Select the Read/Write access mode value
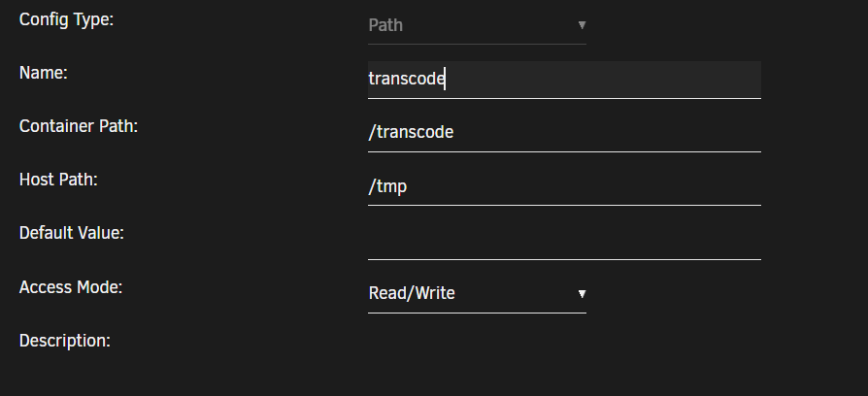Viewport: 868px width, 396px height. [412, 293]
